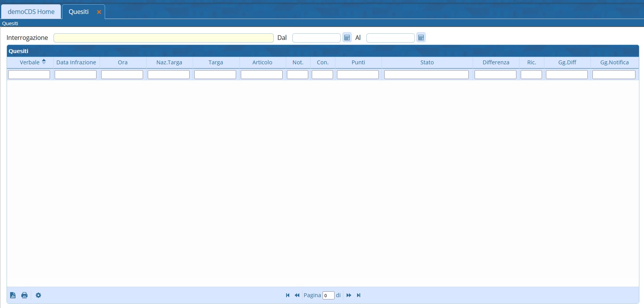The image size is (644, 308).
Task: Close the Quesiti tab
Action: (x=99, y=12)
